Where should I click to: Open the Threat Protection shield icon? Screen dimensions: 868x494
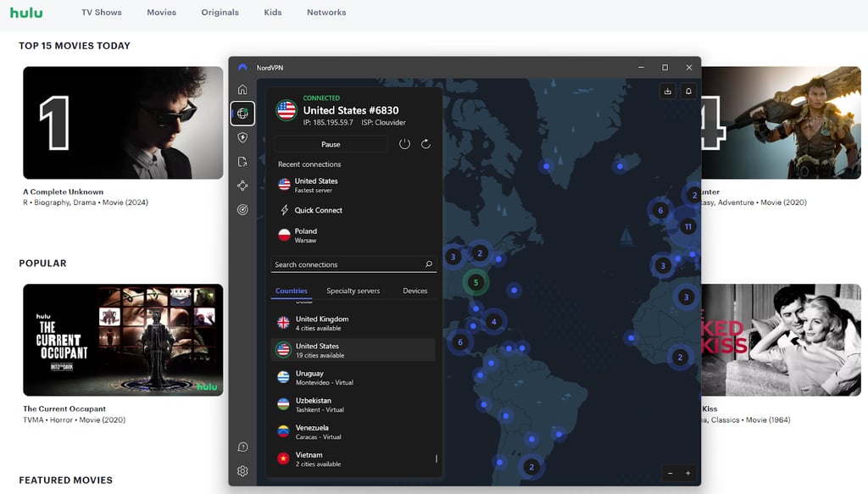point(242,138)
